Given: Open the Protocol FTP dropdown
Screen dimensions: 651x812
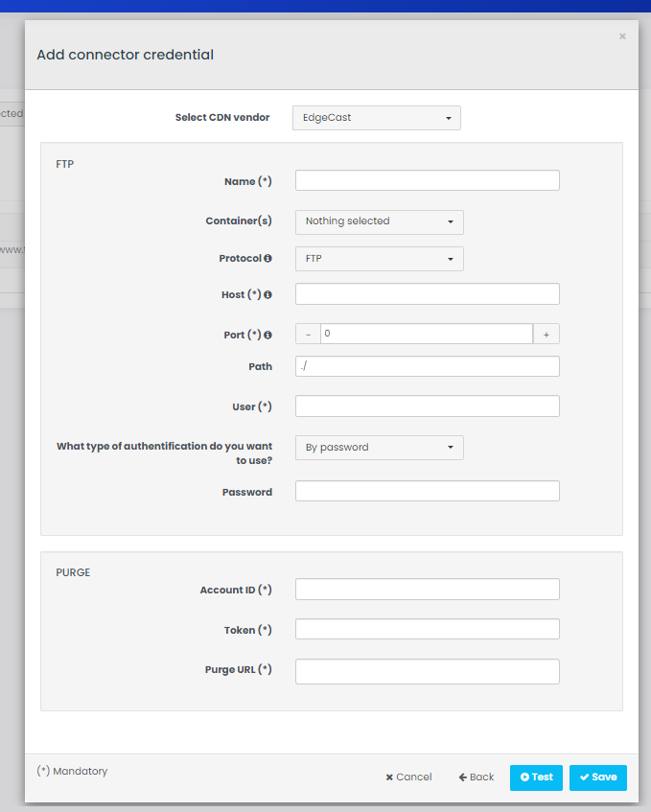Looking at the screenshot, I should [379, 259].
